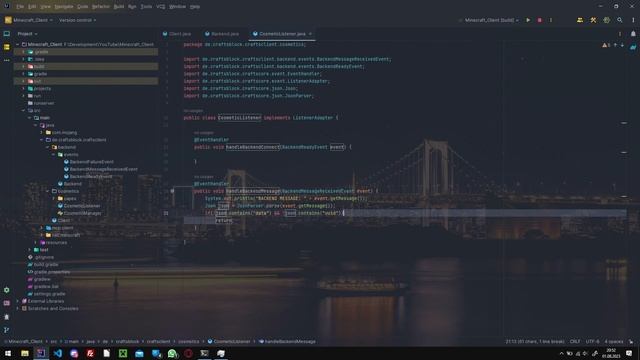Click the warnings indicator in editor corner
The width and height of the screenshot is (640, 360).
coord(606,45)
